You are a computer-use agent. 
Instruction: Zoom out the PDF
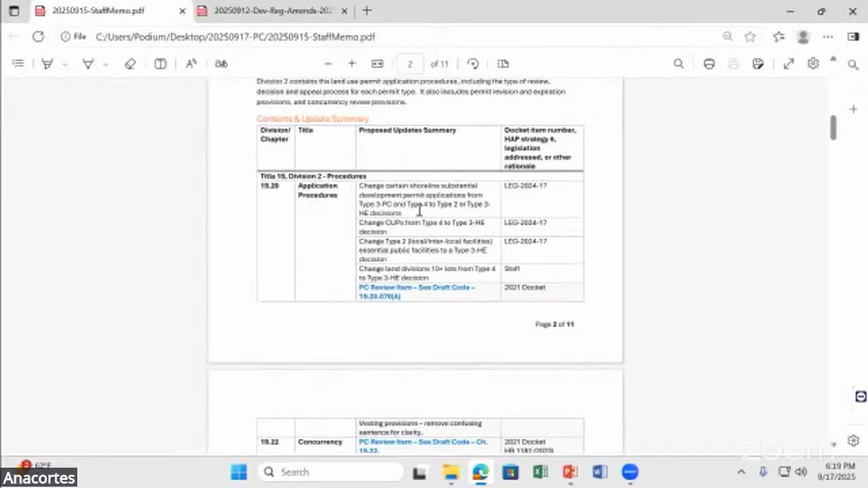click(x=328, y=64)
